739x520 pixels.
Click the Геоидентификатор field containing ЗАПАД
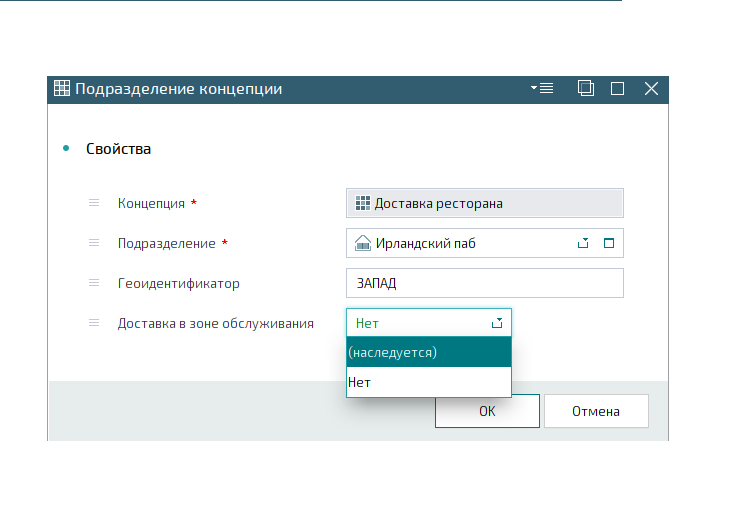pyautogui.click(x=484, y=283)
